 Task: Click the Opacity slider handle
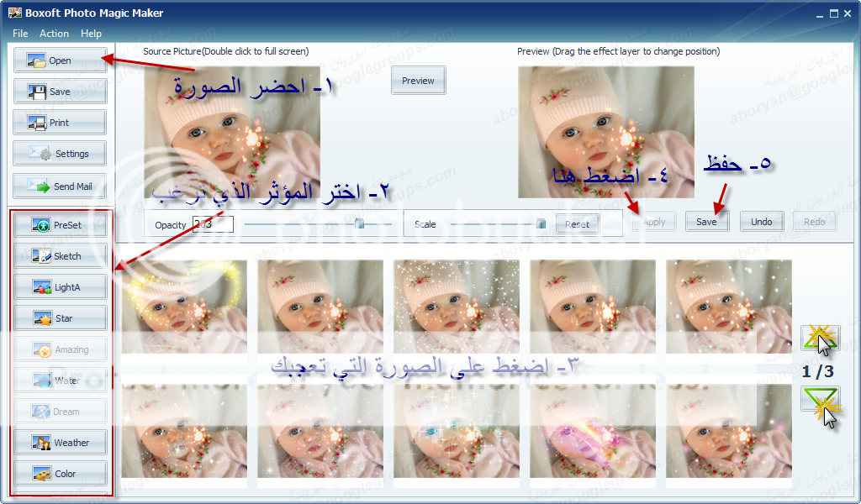(x=359, y=224)
